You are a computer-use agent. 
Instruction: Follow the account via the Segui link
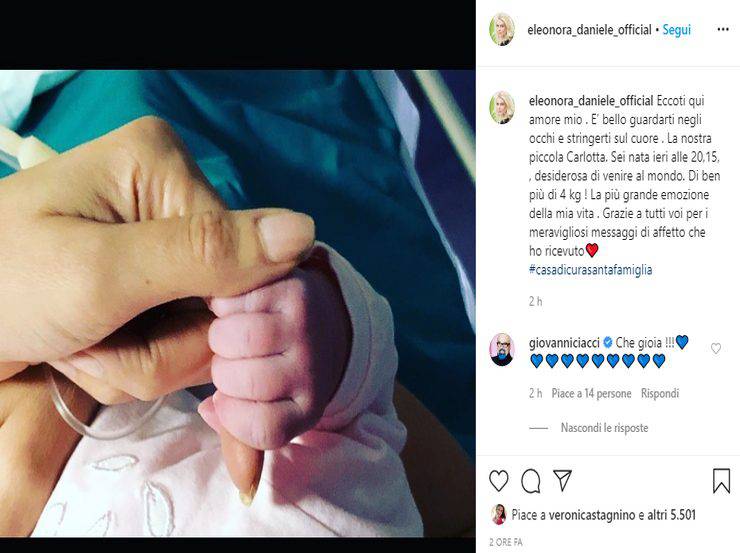[x=676, y=30]
